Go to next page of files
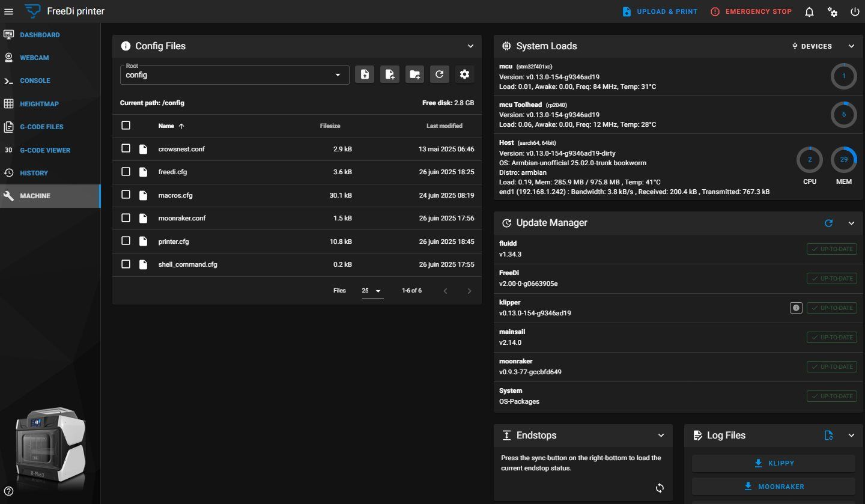865x504 pixels. tap(469, 291)
